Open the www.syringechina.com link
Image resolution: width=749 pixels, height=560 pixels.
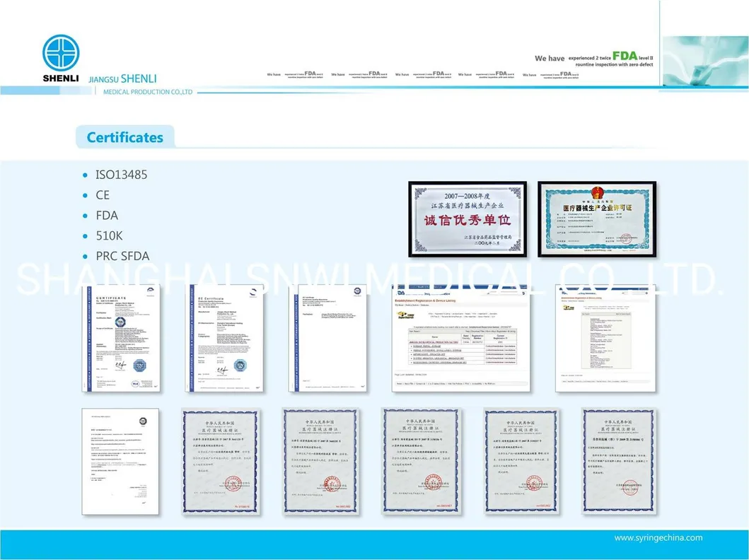coord(658,538)
